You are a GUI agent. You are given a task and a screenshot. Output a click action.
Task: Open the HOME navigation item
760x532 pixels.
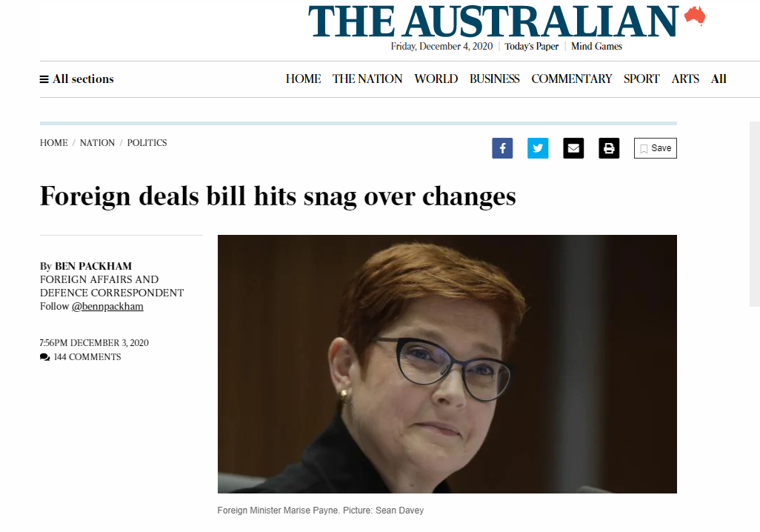click(x=303, y=79)
